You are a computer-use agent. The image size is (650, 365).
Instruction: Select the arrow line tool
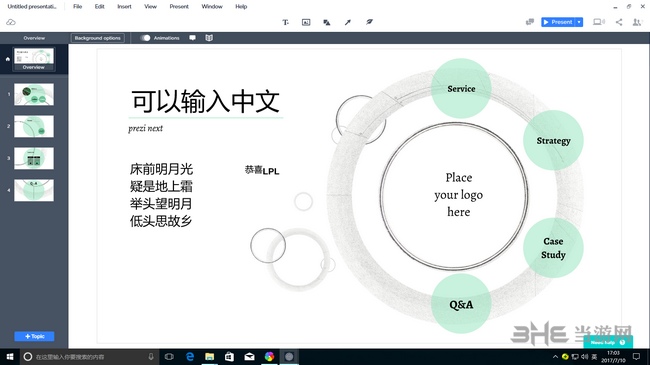348,22
